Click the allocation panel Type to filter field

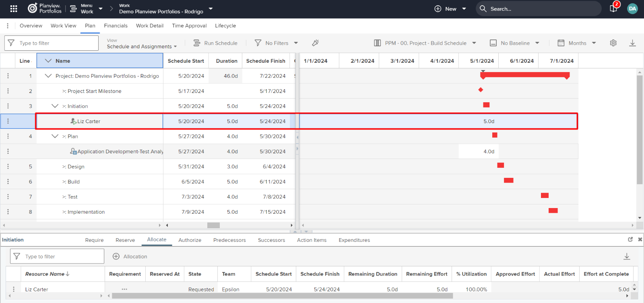57,256
